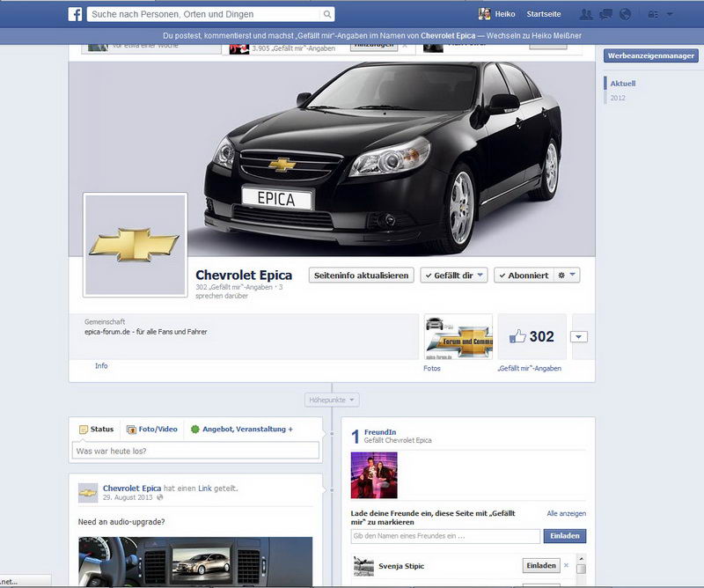
Task: Click the "epica-forum.de - für alle Fans und Fahrer" text
Action: pyautogui.click(x=146, y=332)
